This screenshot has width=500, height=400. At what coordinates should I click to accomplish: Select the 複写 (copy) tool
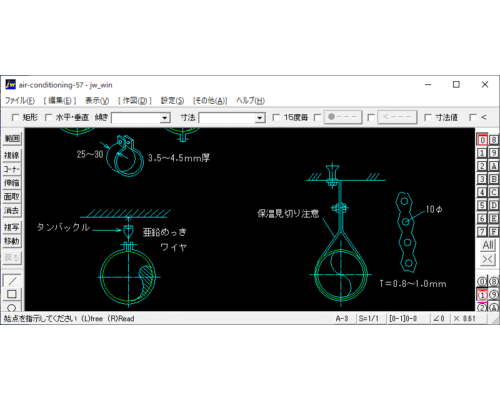point(12,227)
